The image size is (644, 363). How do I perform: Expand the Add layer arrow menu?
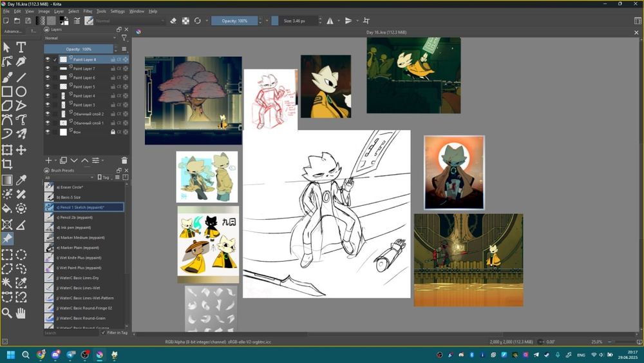[x=55, y=161]
